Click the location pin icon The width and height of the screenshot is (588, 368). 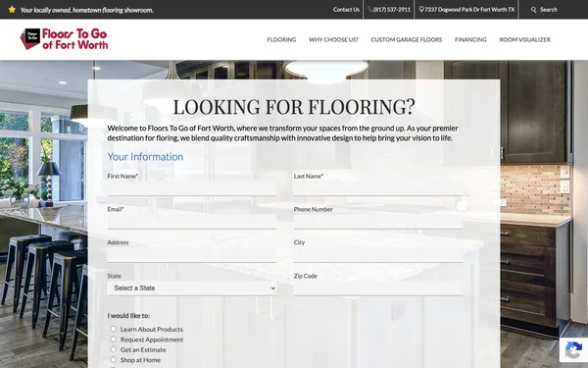click(421, 10)
